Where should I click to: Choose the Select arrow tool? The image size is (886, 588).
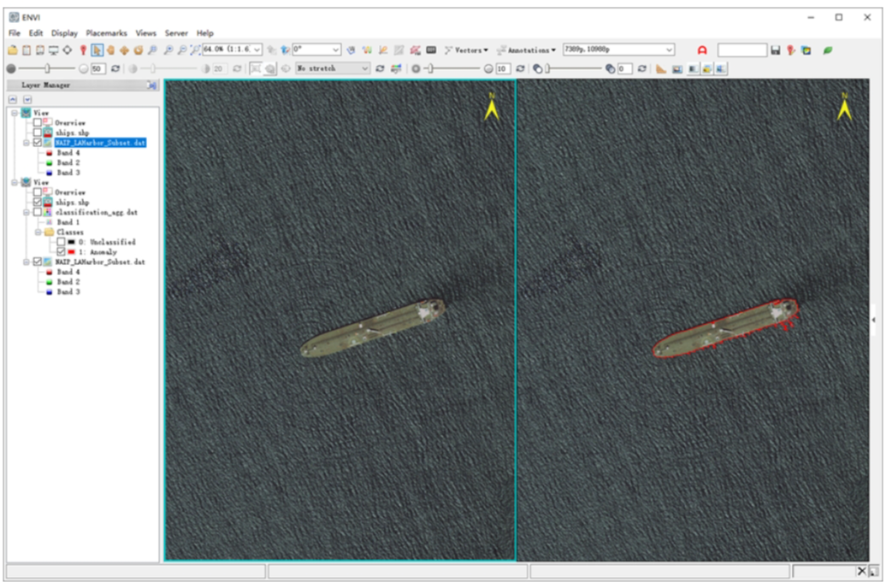pyautogui.click(x=97, y=50)
